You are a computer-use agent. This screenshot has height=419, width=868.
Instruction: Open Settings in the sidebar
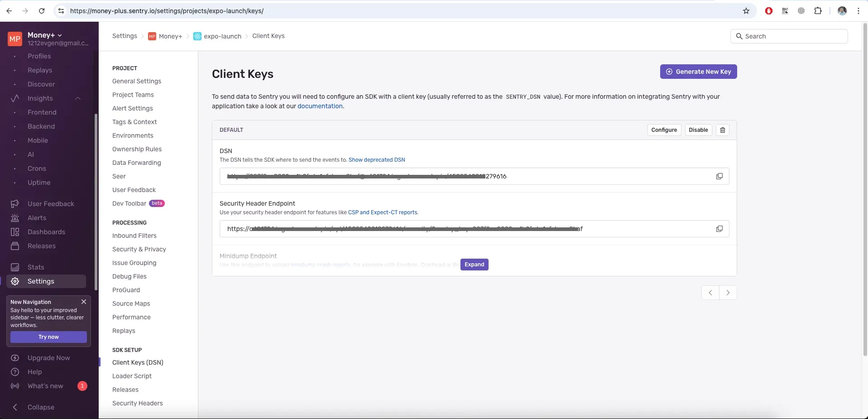click(46, 281)
